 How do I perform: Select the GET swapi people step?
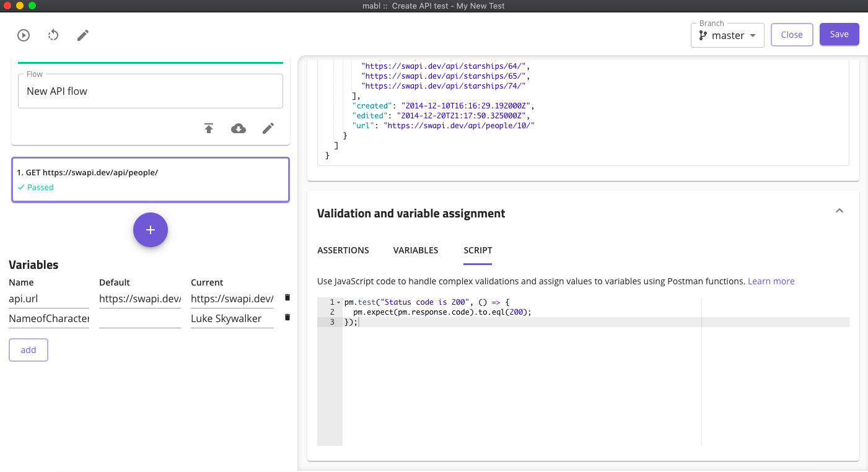[x=151, y=180]
